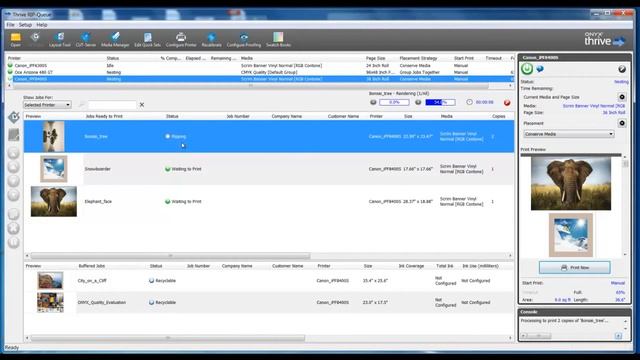Screen dimensions: 640x360
Task: Click the ONYX_Quality_Evaluation thumbnail
Action: [x=50, y=302]
